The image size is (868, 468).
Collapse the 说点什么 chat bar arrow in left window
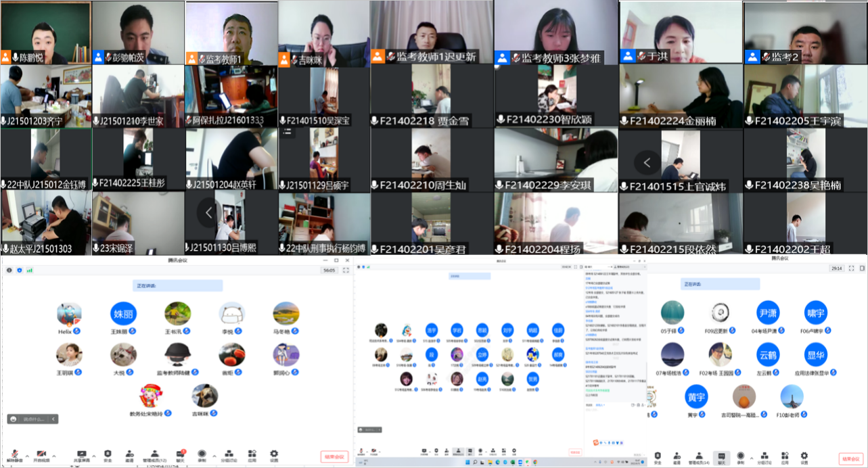53,419
